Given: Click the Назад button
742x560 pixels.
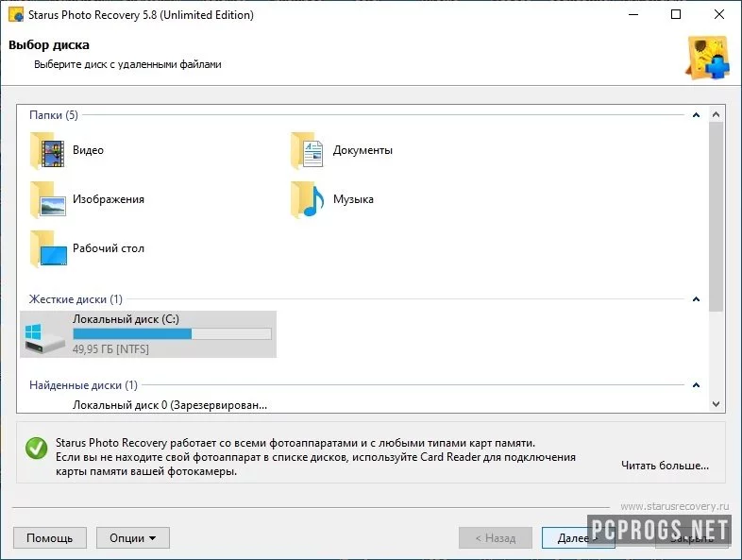Looking at the screenshot, I should 496,537.
